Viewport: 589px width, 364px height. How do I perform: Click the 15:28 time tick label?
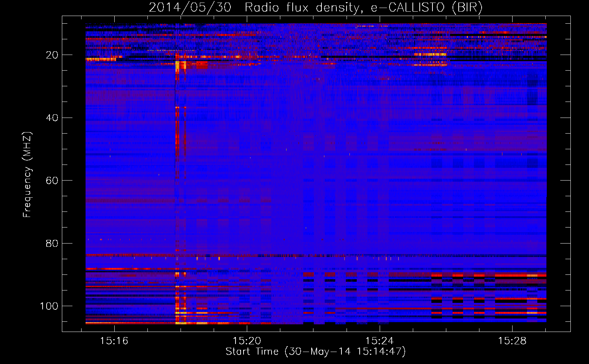[x=512, y=341]
